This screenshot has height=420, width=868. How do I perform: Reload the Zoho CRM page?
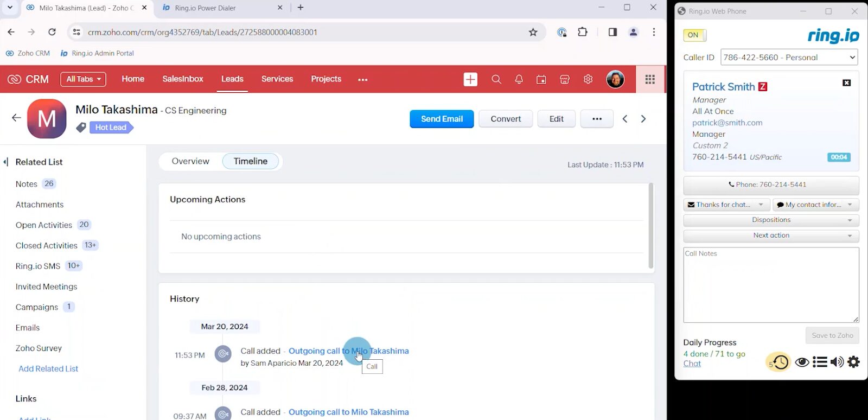point(52,32)
